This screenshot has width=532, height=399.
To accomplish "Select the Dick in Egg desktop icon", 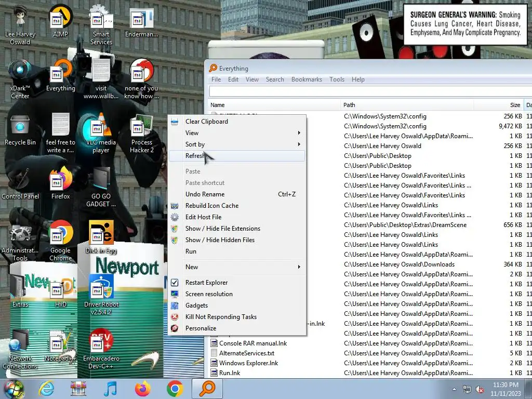I will point(101,237).
